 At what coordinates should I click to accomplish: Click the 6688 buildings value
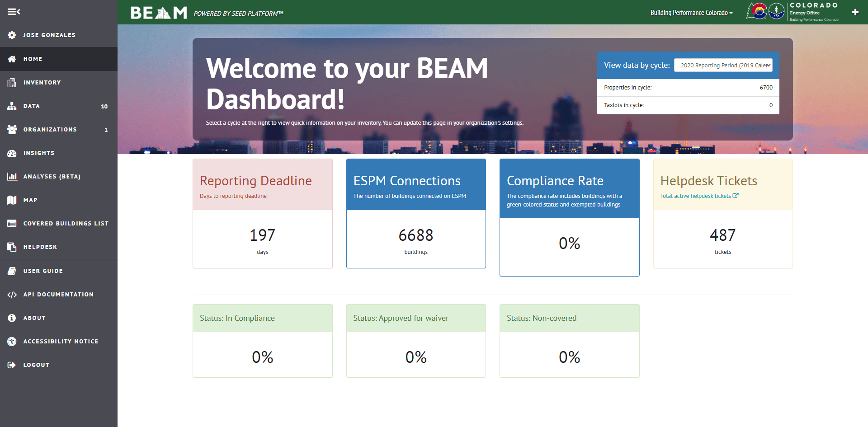click(416, 235)
